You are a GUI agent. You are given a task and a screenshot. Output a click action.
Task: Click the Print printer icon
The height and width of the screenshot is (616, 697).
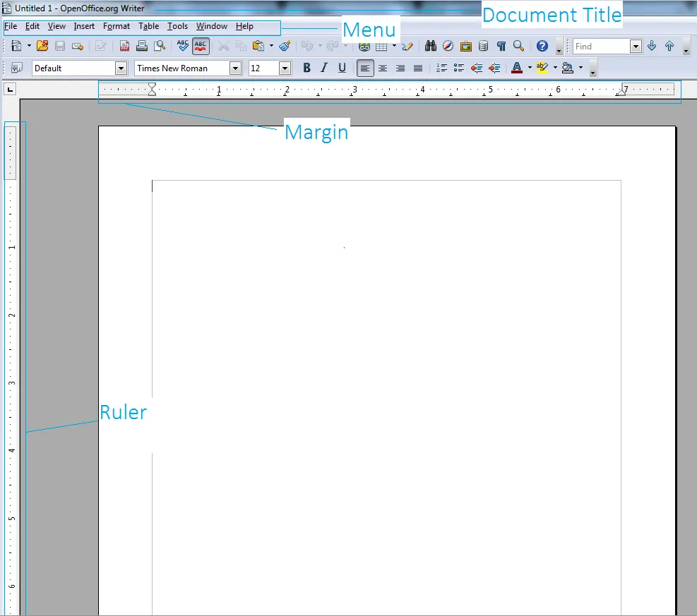pyautogui.click(x=142, y=46)
